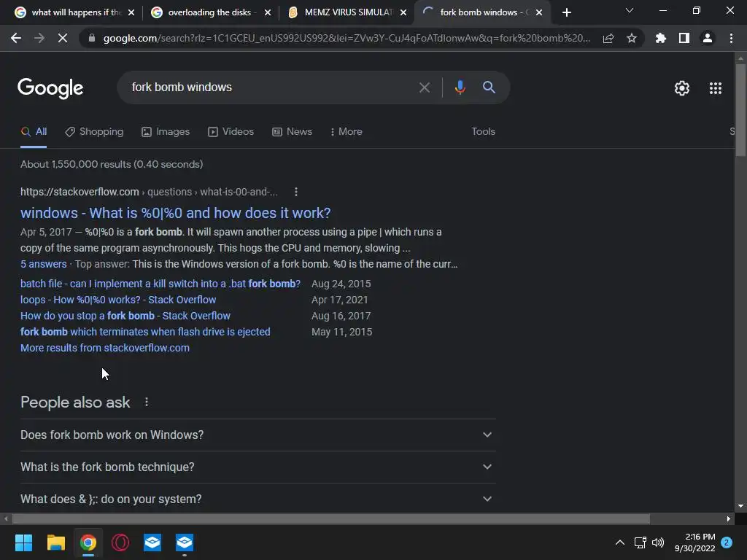Open options for the stackoverflow result
Image resolution: width=747 pixels, height=560 pixels.
(296, 192)
